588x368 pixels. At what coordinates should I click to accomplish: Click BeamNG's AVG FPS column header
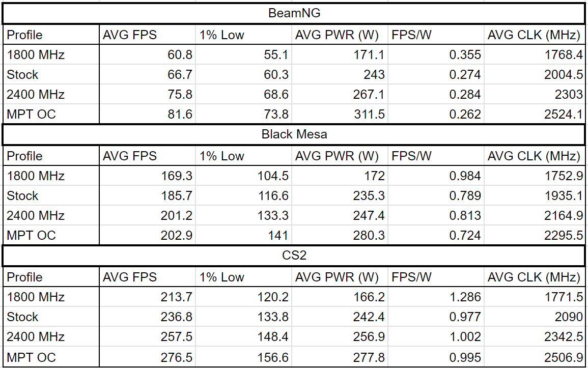[x=147, y=35]
